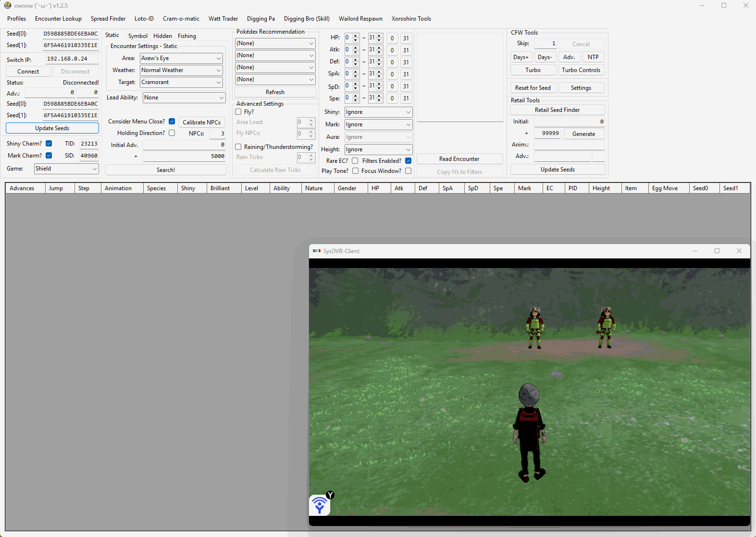
Task: Click the owoow application icon in title bar
Action: [x=8, y=5]
